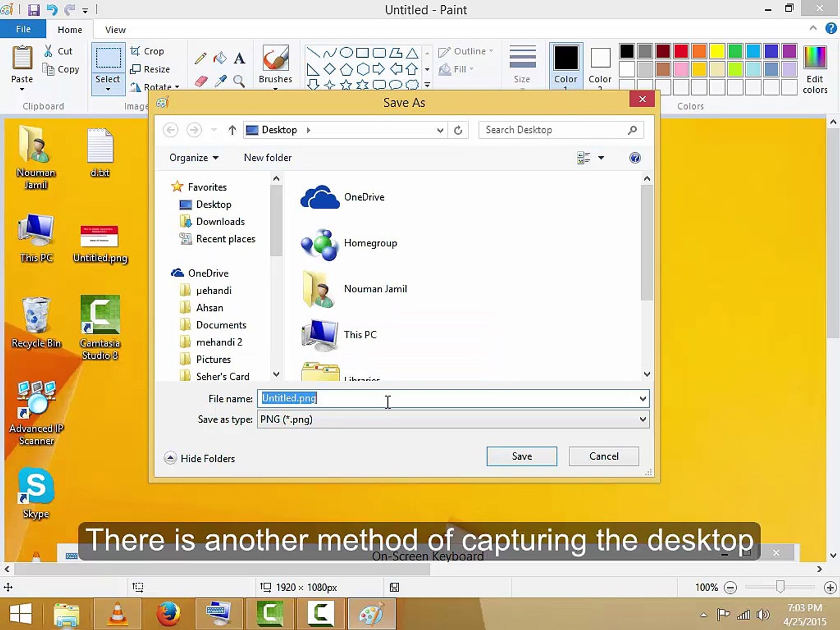Select Homegroup item in file list
This screenshot has width=840, height=630.
(x=349, y=243)
